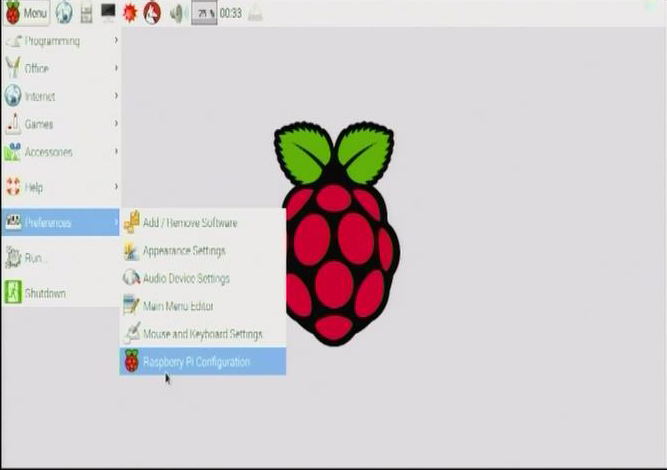Open Main Menu Editor entry
Viewport: 667px width, 470px height.
pyautogui.click(x=203, y=306)
